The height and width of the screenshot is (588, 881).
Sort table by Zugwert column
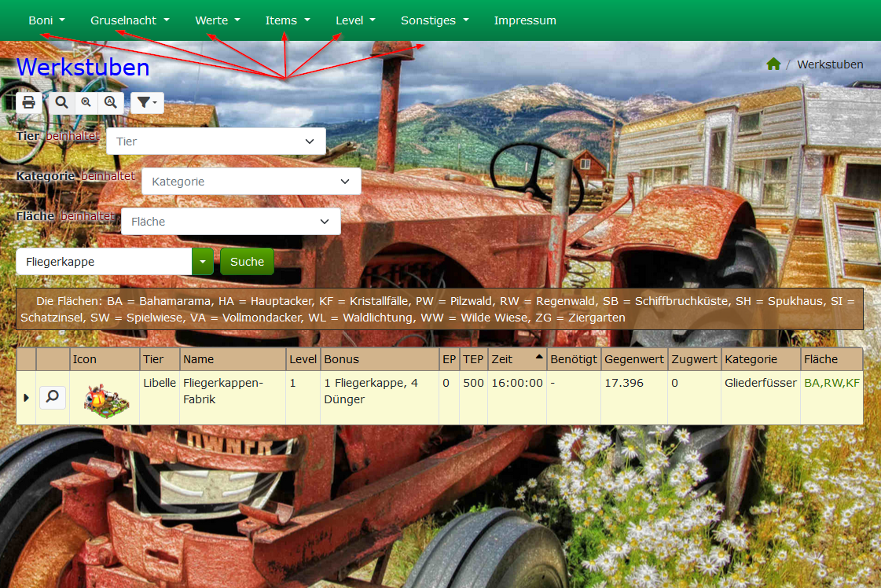click(x=695, y=359)
